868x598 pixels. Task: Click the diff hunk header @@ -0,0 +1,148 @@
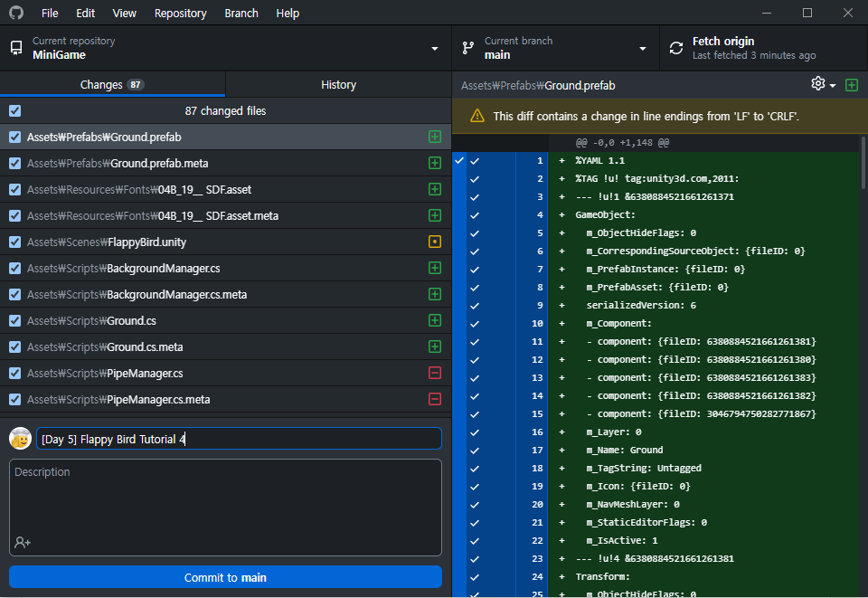click(622, 143)
